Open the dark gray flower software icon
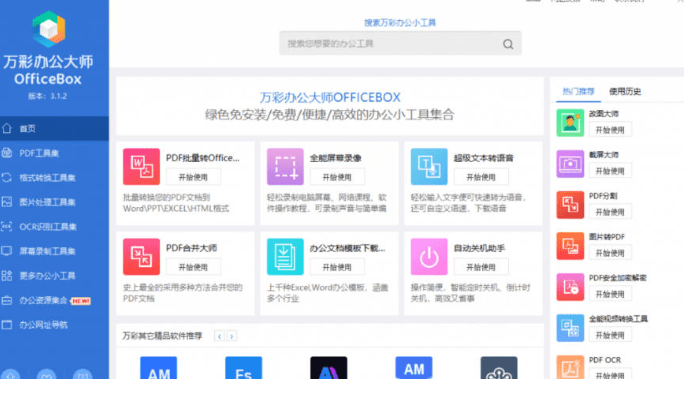 pos(499,368)
